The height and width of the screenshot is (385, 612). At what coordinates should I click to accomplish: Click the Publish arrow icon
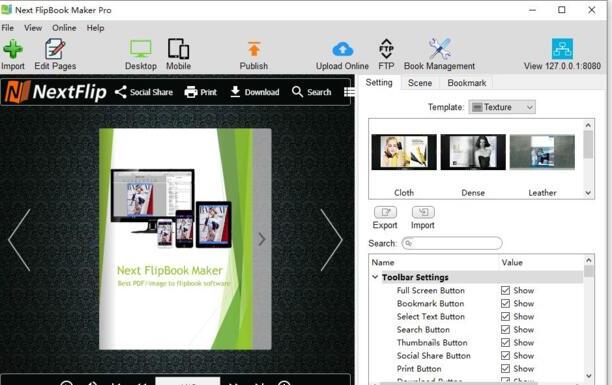click(x=254, y=50)
